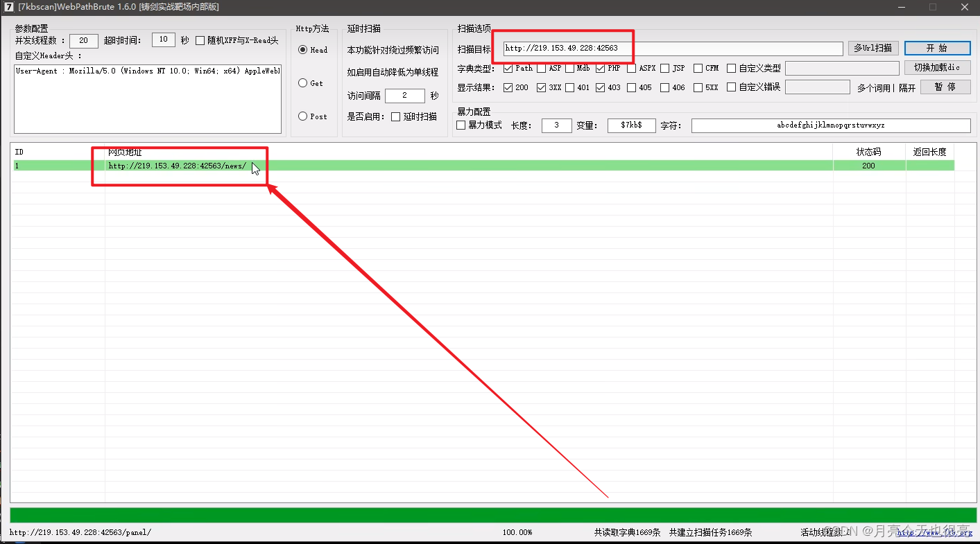This screenshot has height=544, width=980.
Task: Click the 开始 start scan button
Action: (x=937, y=49)
